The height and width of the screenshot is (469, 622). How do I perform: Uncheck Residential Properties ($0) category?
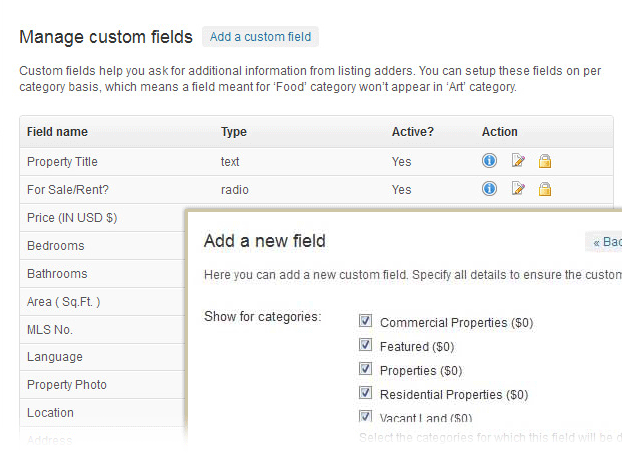click(365, 393)
